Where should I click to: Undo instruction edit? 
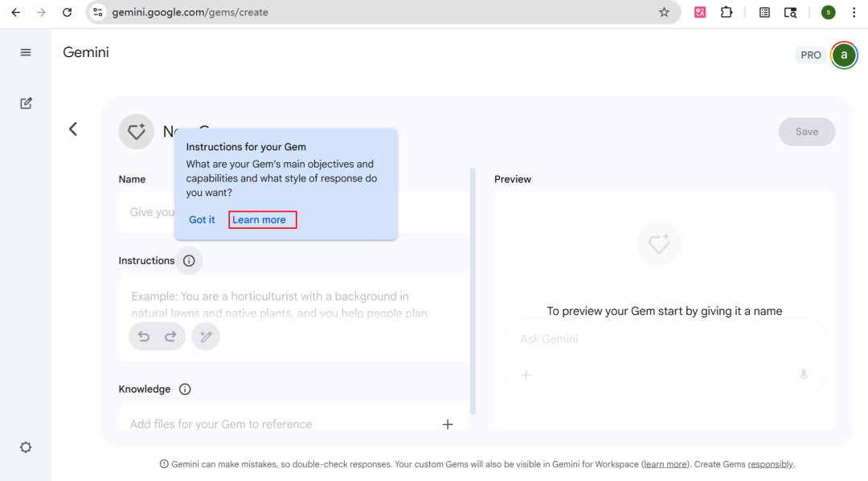(144, 336)
